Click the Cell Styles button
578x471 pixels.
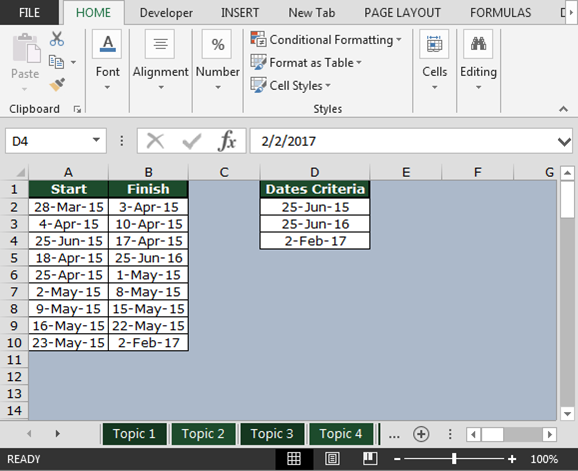(290, 86)
